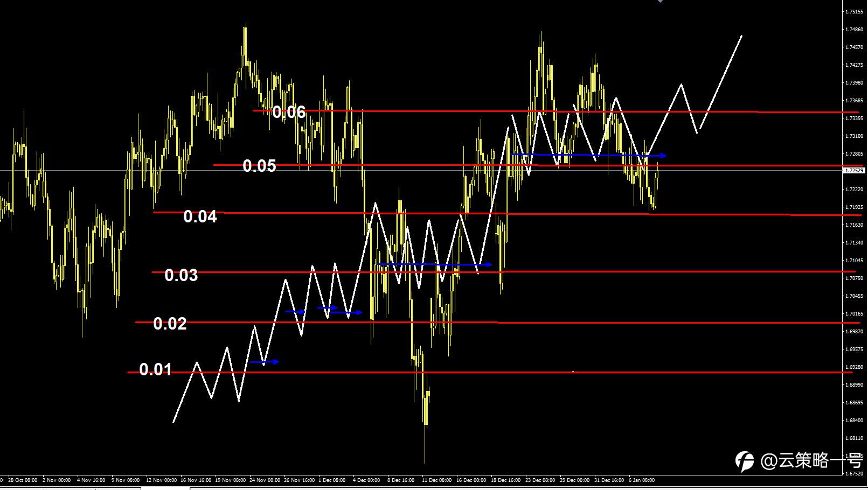
Task: Select the 0.03 level text label
Action: (181, 275)
